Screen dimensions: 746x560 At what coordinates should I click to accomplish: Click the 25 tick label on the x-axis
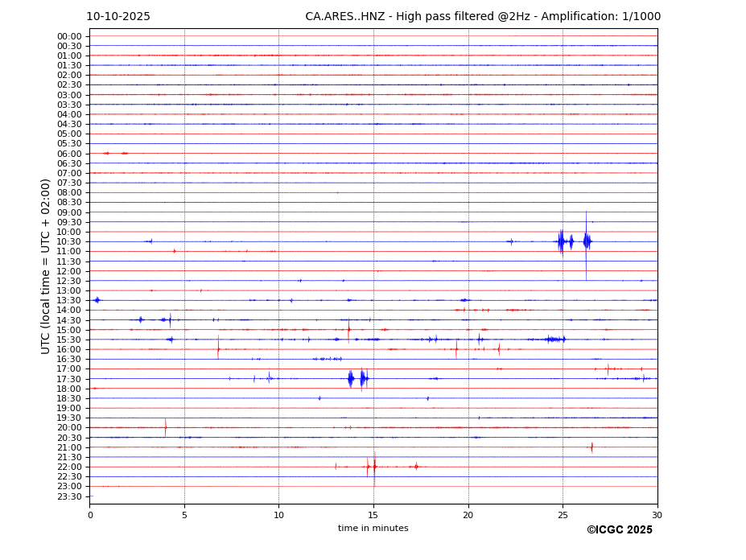pyautogui.click(x=563, y=516)
